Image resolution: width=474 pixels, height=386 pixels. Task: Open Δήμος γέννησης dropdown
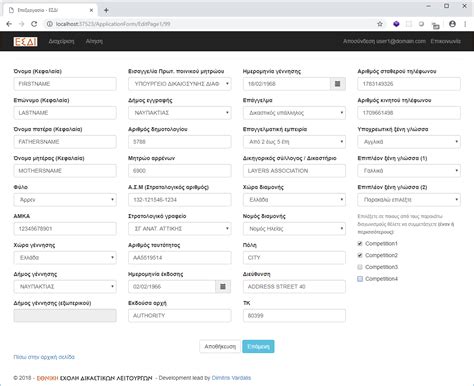tap(65, 287)
